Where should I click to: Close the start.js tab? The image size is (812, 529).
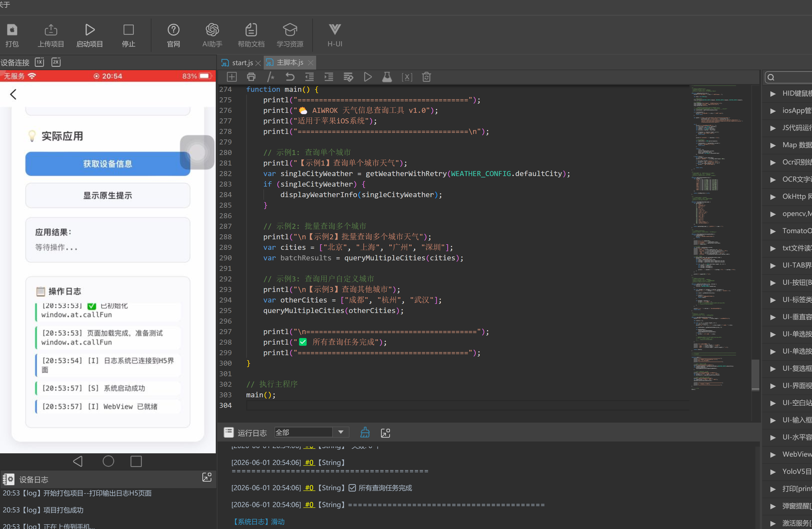pos(258,63)
